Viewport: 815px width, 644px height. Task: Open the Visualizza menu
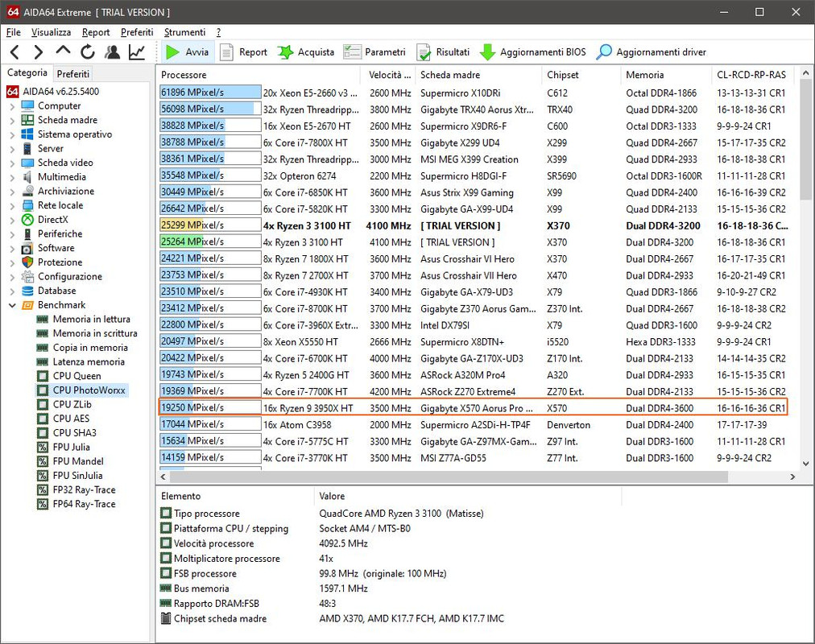pos(51,32)
